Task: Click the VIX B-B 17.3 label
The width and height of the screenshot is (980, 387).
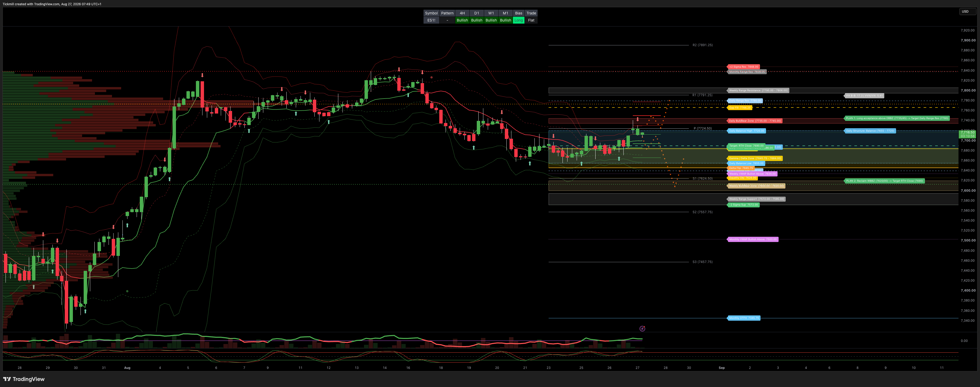Action: click(864, 96)
